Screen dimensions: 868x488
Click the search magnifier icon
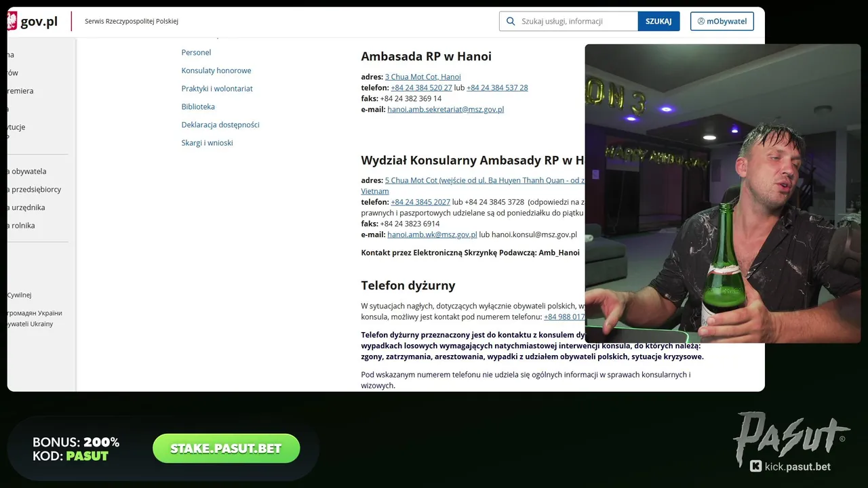[511, 21]
